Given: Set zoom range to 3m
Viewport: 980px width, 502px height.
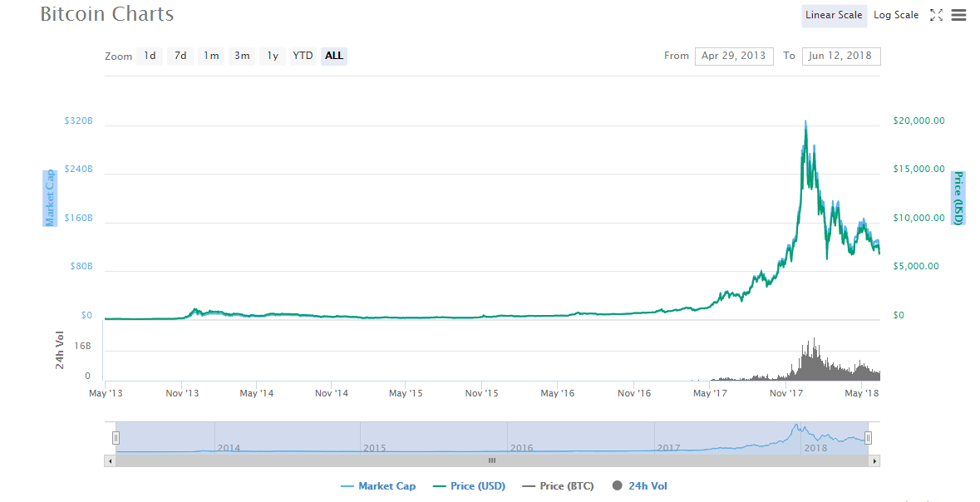Looking at the screenshot, I should (x=242, y=56).
